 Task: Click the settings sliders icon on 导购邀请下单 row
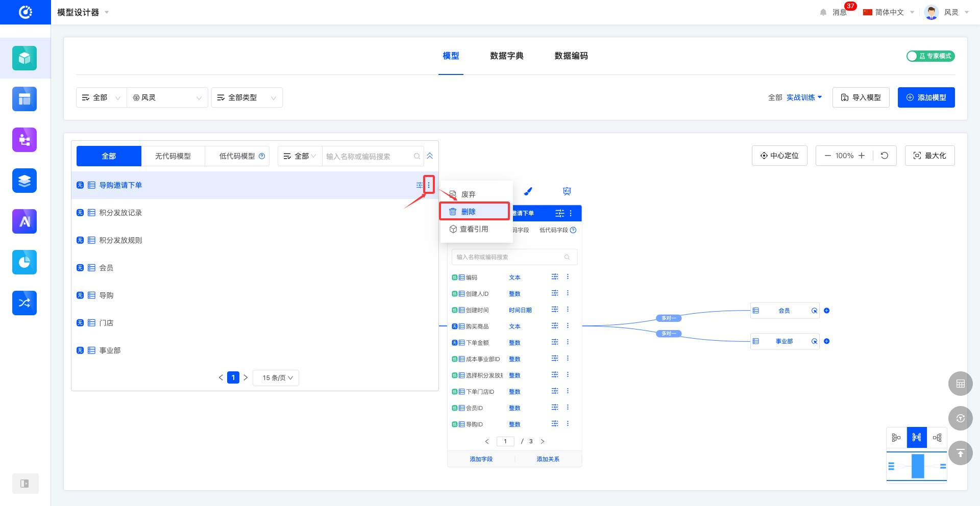pos(420,185)
